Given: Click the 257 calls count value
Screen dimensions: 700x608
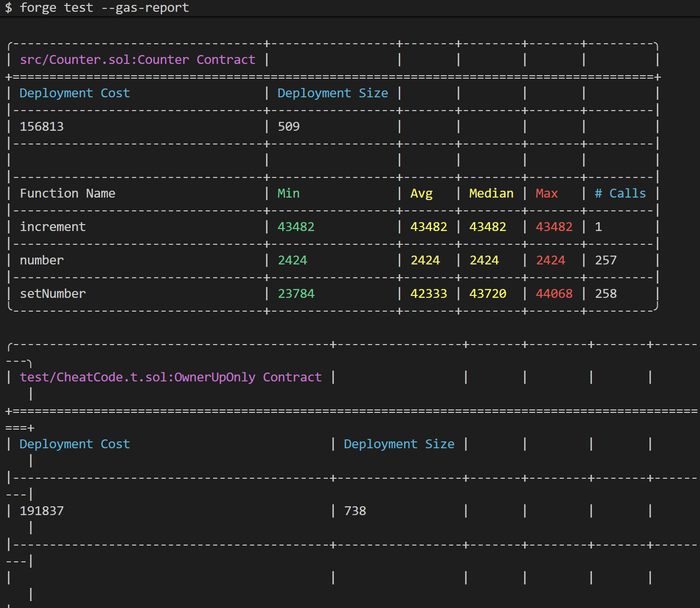Looking at the screenshot, I should pos(606,261).
